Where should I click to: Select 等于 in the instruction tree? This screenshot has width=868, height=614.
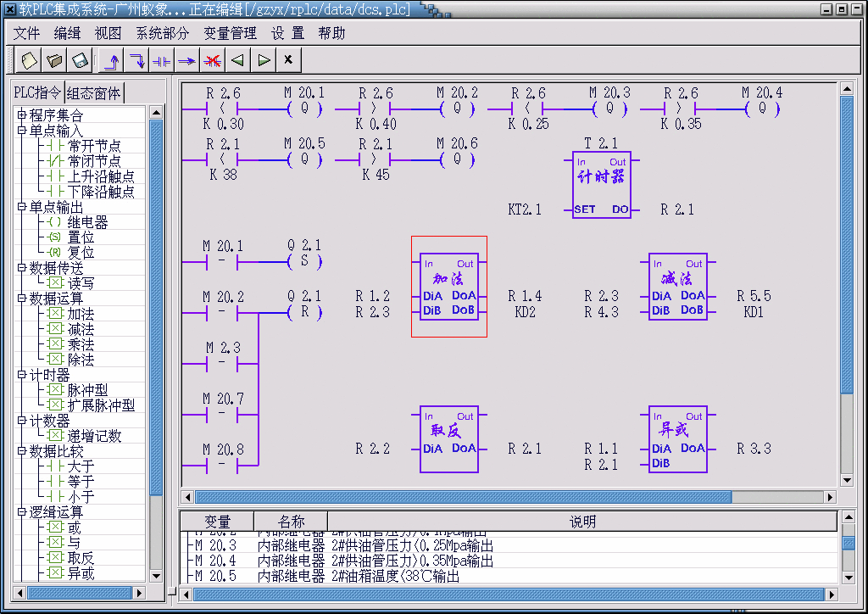click(x=81, y=482)
